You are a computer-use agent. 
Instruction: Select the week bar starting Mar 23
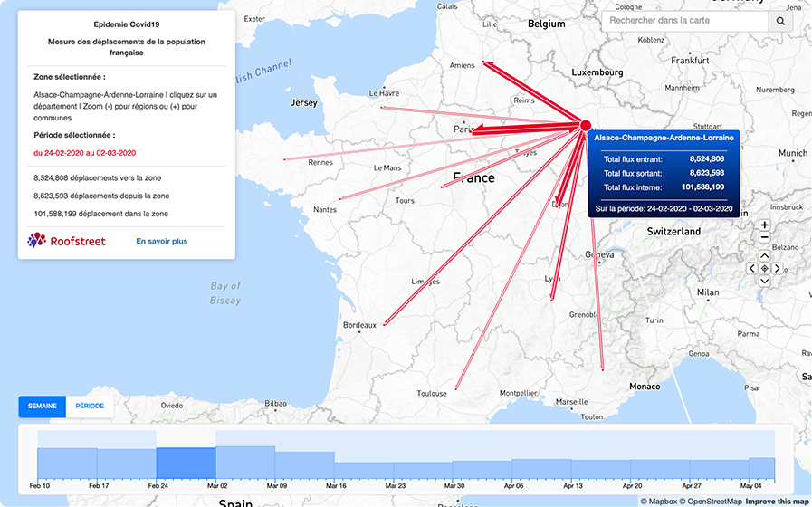423,471
